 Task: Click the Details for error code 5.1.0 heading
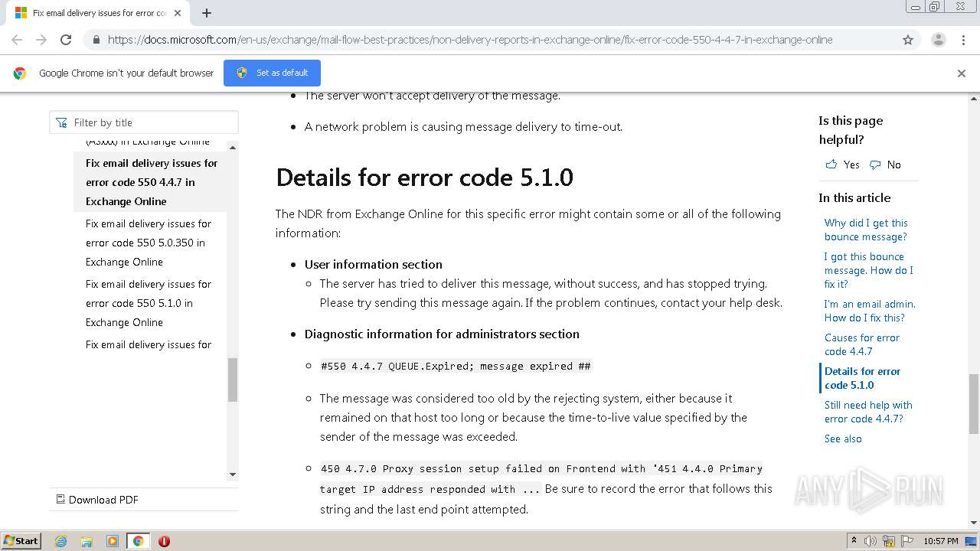(x=424, y=178)
